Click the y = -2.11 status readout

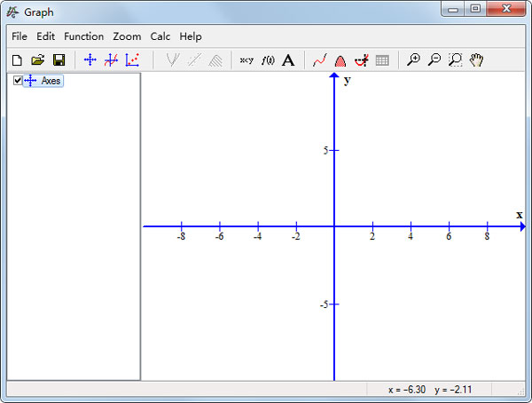(453, 390)
